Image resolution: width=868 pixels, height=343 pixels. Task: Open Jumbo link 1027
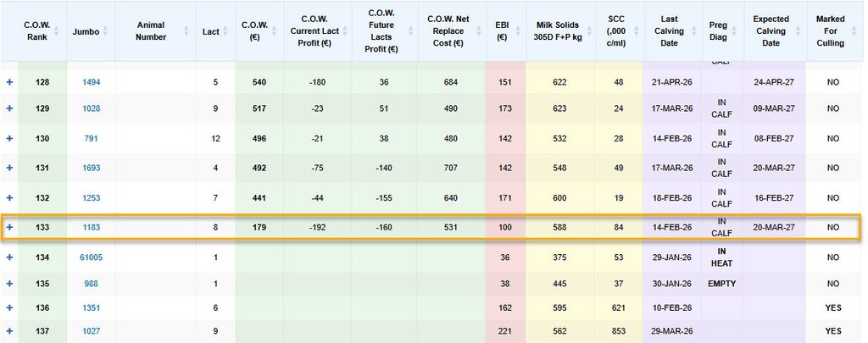(92, 331)
